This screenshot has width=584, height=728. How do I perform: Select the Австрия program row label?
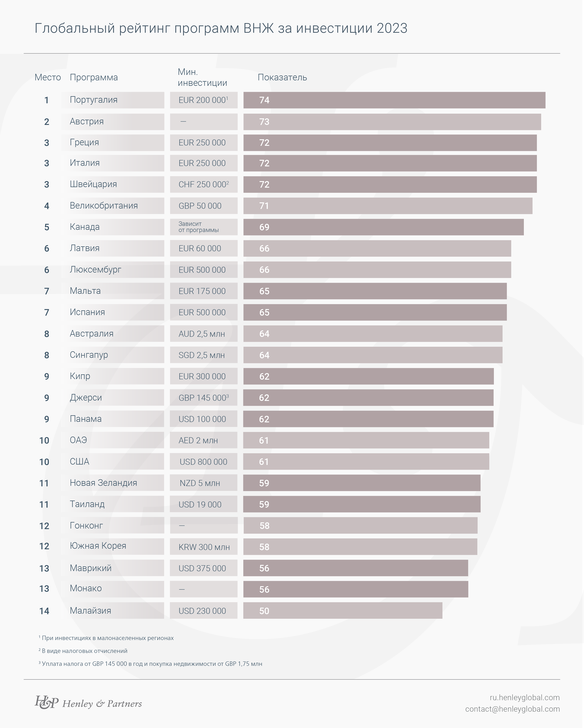87,122
